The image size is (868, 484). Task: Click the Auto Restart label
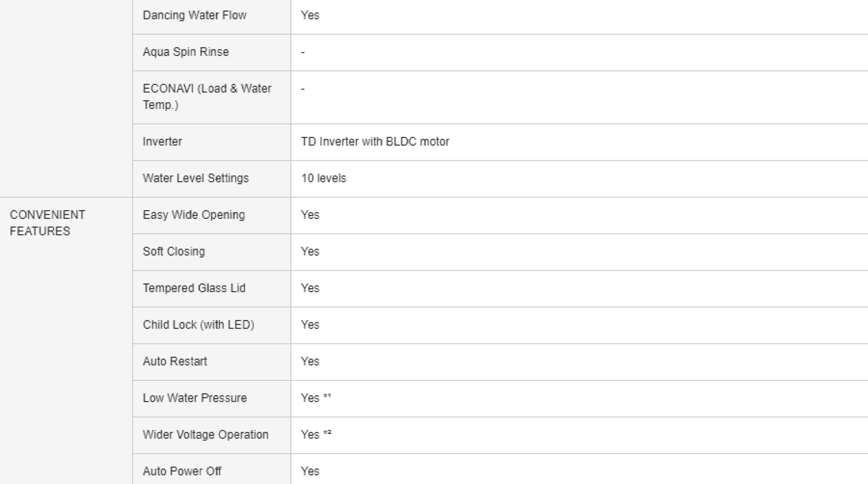[175, 362]
